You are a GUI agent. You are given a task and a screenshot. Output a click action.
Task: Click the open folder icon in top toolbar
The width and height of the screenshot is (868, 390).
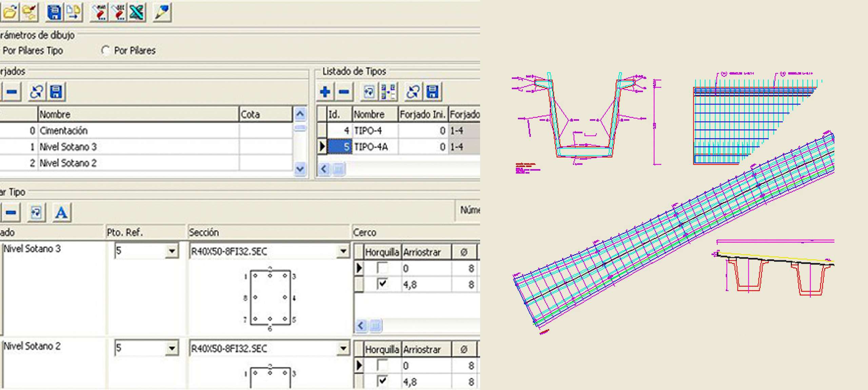9,13
